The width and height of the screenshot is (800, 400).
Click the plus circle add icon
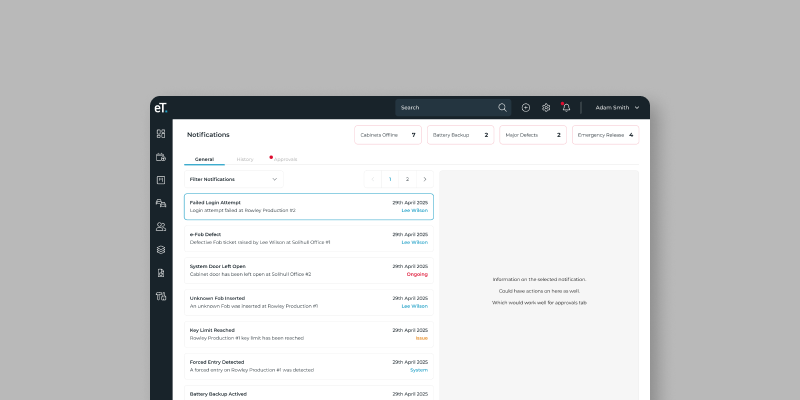(526, 108)
